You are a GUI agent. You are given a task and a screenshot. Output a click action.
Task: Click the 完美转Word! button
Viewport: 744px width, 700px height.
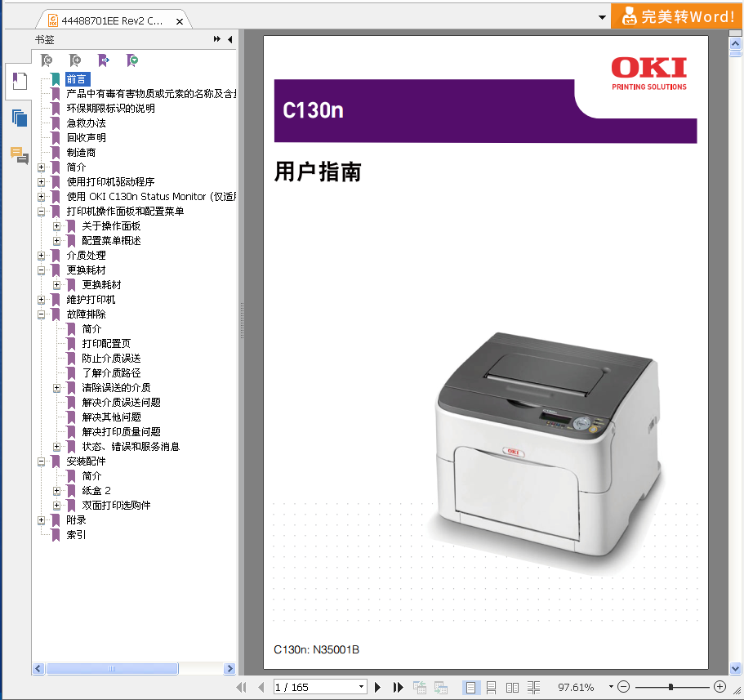[676, 16]
